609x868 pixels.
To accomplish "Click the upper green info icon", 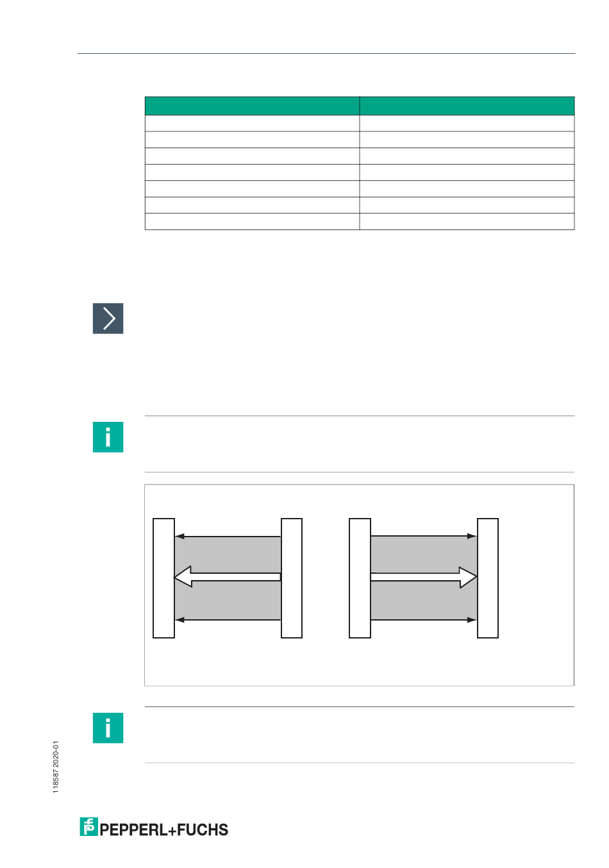I will (108, 437).
